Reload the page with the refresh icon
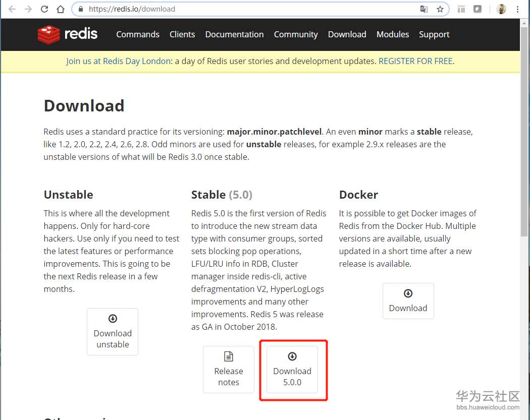This screenshot has height=420, width=530. pyautogui.click(x=44, y=9)
